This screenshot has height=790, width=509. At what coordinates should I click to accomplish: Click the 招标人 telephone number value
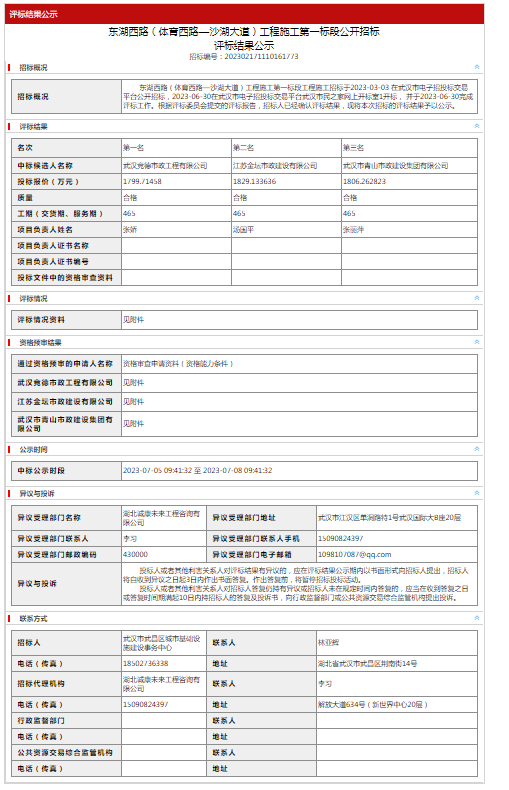tap(146, 664)
